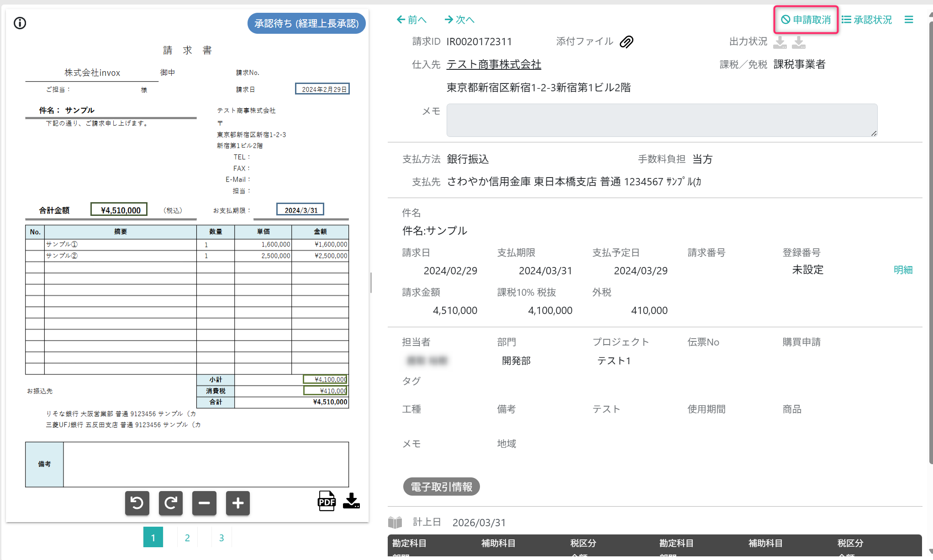
Task: Go to next invoice with 次へ
Action: [x=459, y=20]
